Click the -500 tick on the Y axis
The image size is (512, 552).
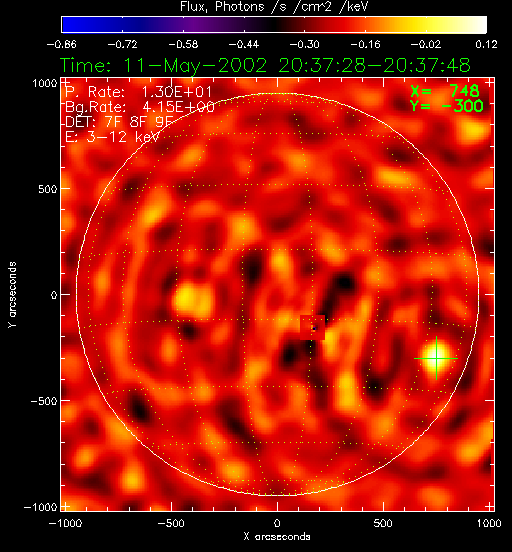(44, 401)
